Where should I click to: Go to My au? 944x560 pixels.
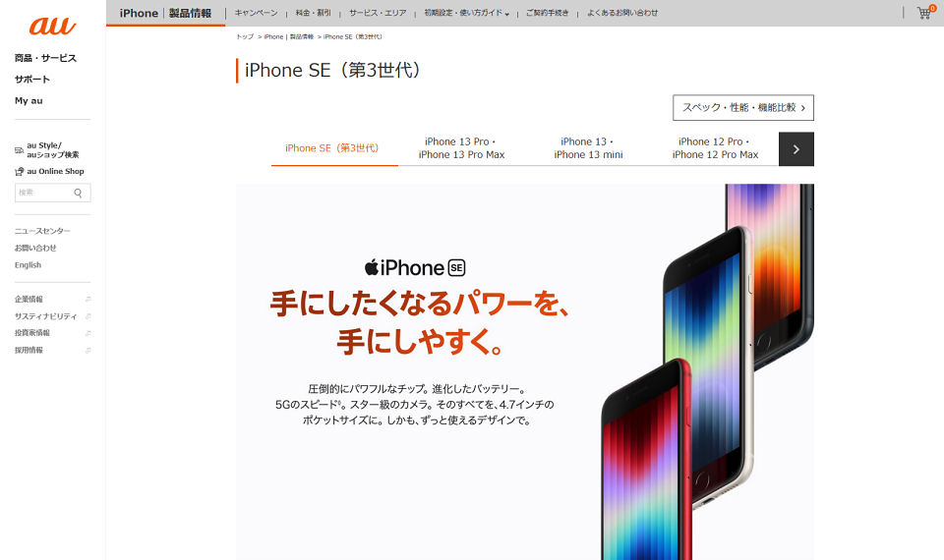[x=29, y=101]
